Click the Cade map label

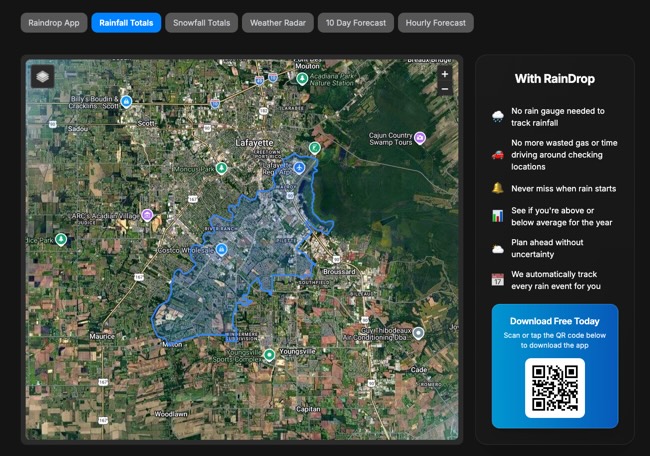419,369
